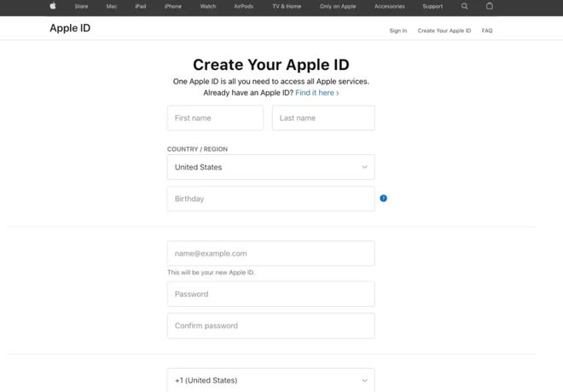Open the Country / Region dropdown
The image size is (563, 392).
click(x=270, y=167)
